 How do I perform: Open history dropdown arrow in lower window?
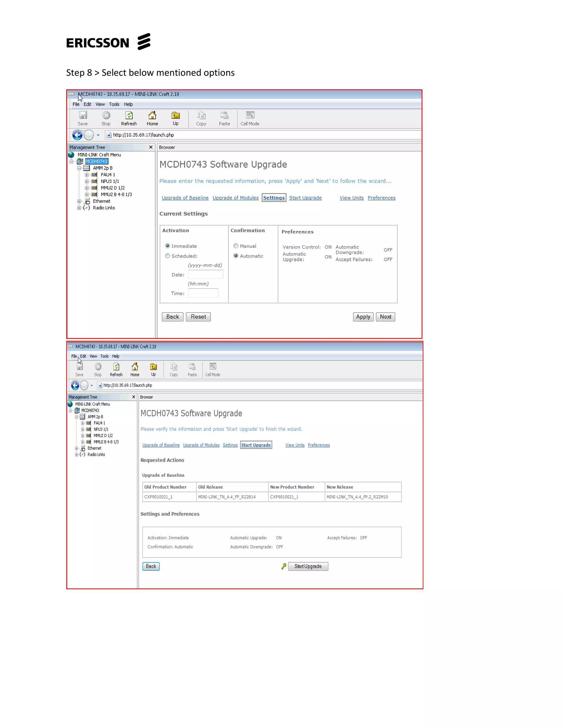click(x=92, y=386)
